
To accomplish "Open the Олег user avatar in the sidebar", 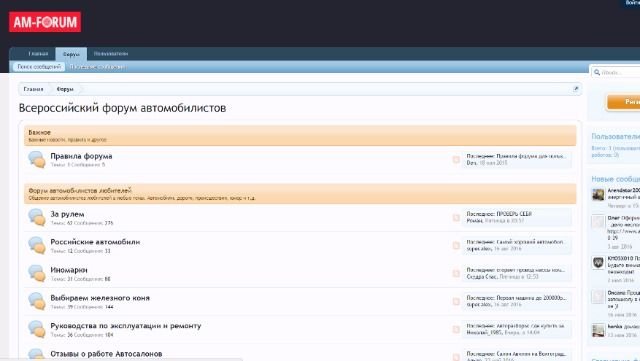I will [x=598, y=221].
